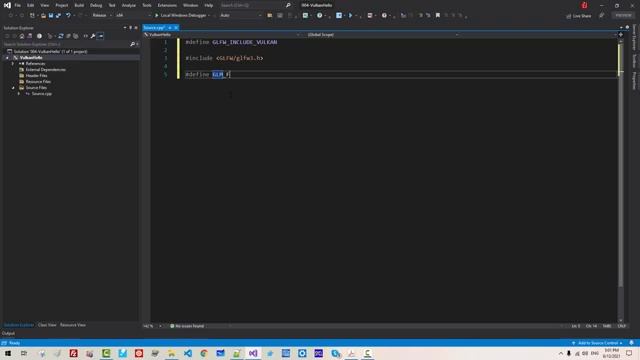Open the File menu
Viewport: 640px width, 360px height.
18,5
